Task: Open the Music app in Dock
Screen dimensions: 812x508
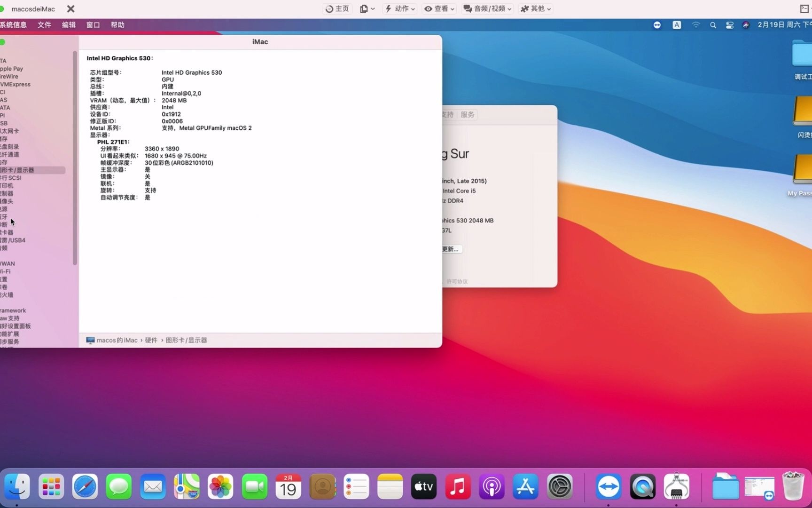Action: tap(458, 486)
